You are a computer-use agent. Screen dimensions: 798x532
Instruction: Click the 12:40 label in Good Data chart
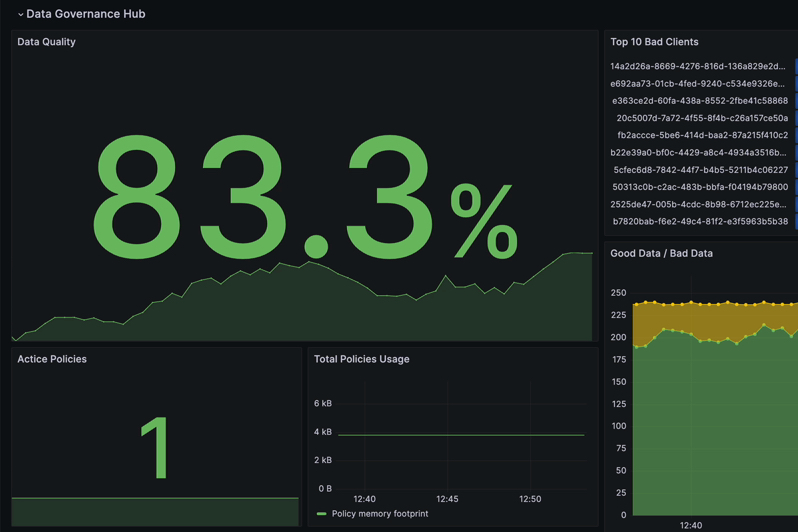click(x=691, y=525)
